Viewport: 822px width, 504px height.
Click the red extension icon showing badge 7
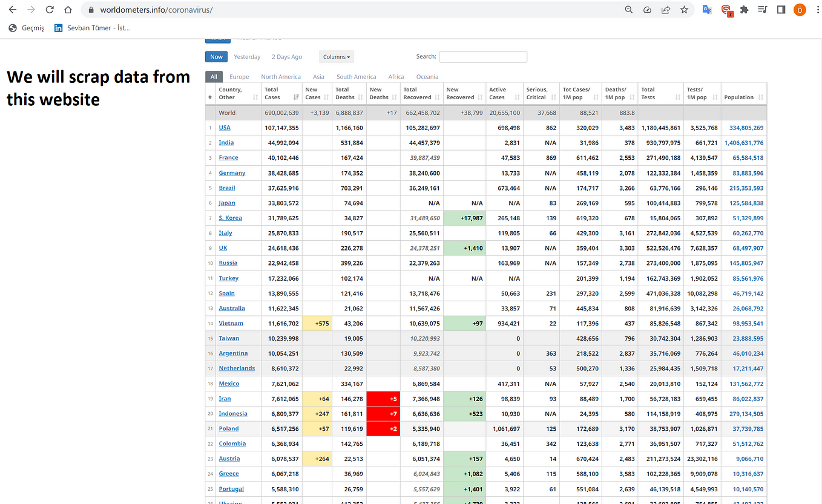click(x=726, y=10)
